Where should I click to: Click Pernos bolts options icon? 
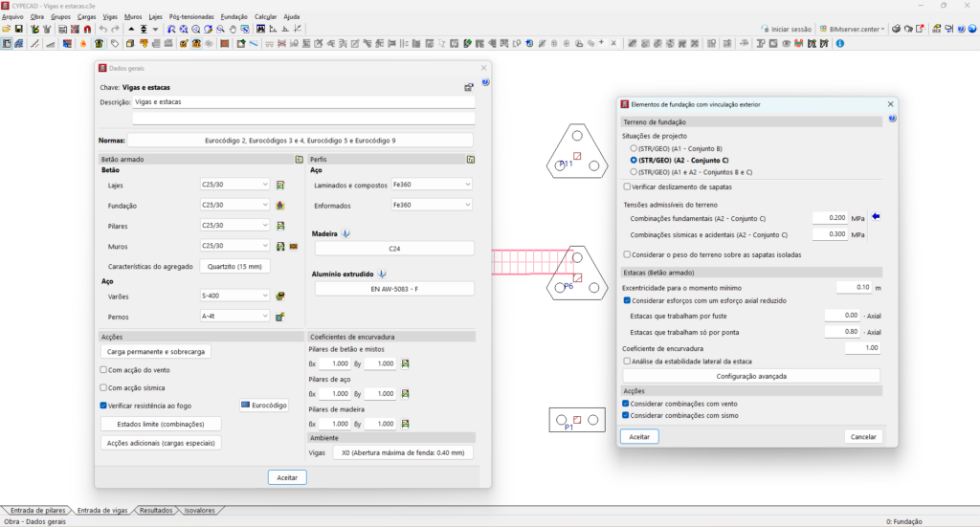click(x=280, y=317)
